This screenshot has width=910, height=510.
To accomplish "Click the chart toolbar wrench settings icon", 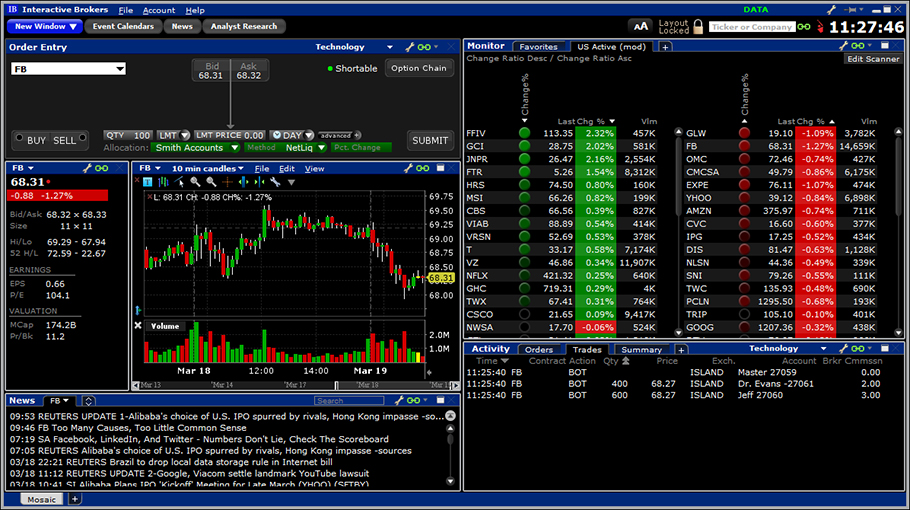I will pyautogui.click(x=274, y=182).
